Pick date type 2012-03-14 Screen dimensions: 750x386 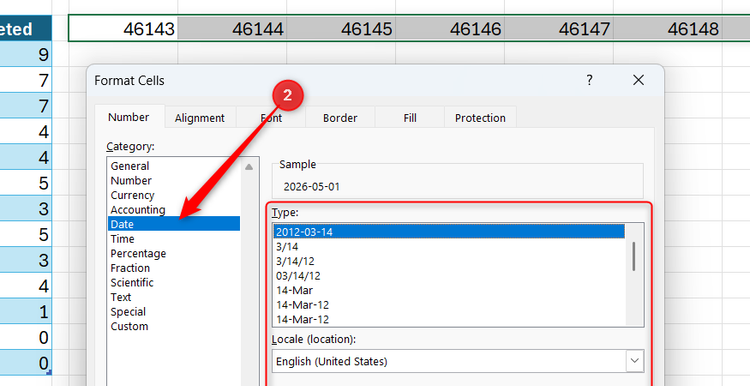pos(449,232)
